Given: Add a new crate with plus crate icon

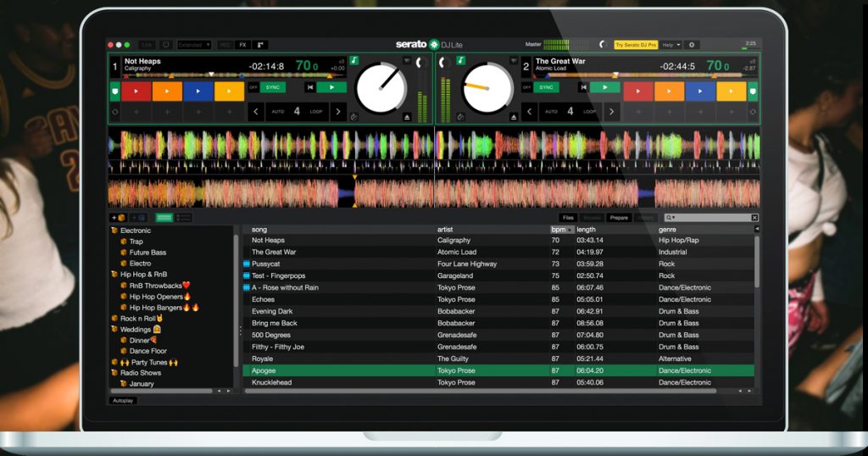Looking at the screenshot, I should (119, 218).
